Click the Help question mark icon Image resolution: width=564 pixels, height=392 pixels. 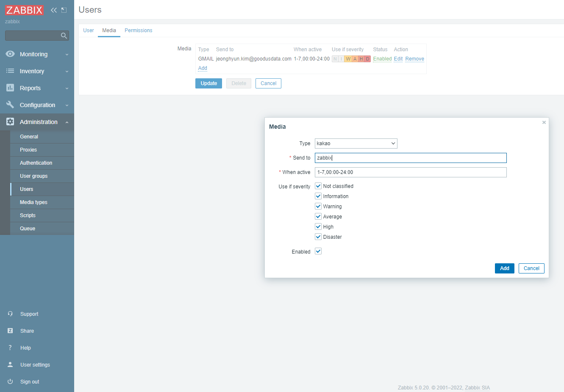pyautogui.click(x=10, y=348)
